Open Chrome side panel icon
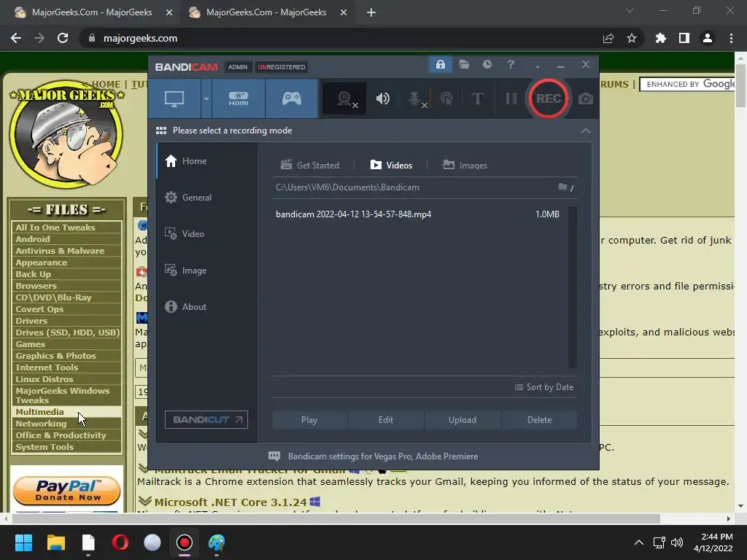This screenshot has width=747, height=560. click(684, 38)
